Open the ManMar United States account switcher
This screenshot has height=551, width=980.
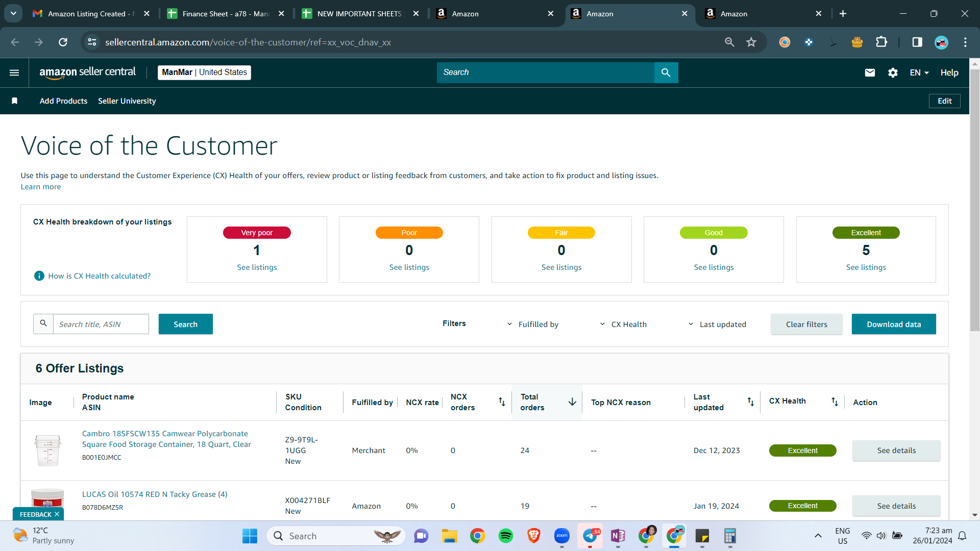[204, 72]
